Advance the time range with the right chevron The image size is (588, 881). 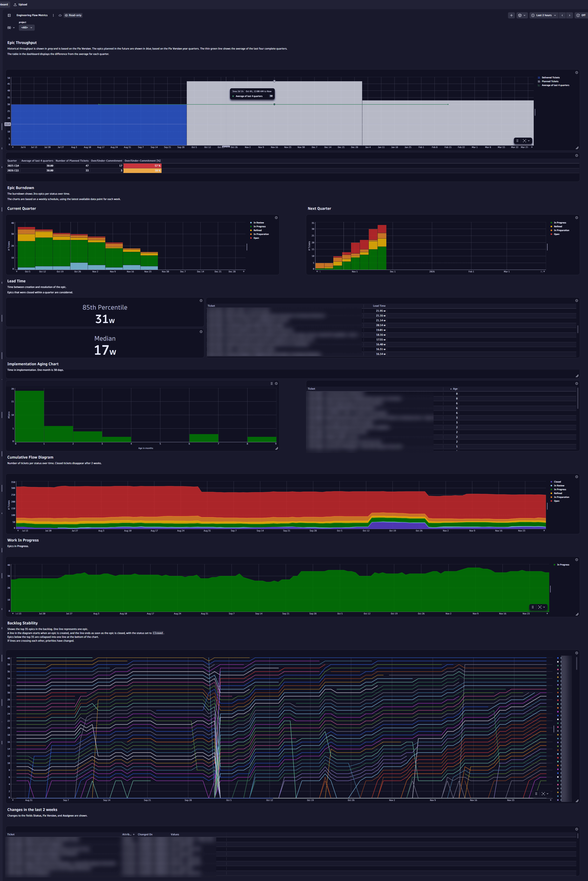tap(570, 15)
